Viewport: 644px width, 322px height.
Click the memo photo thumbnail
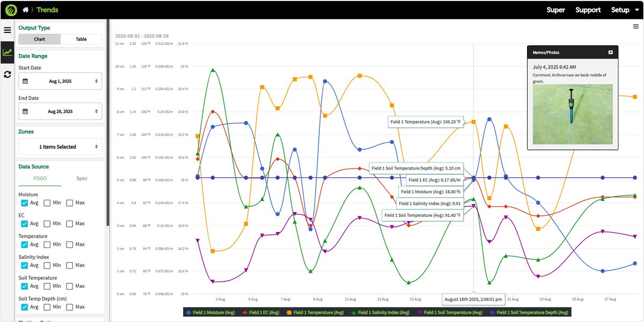573,114
